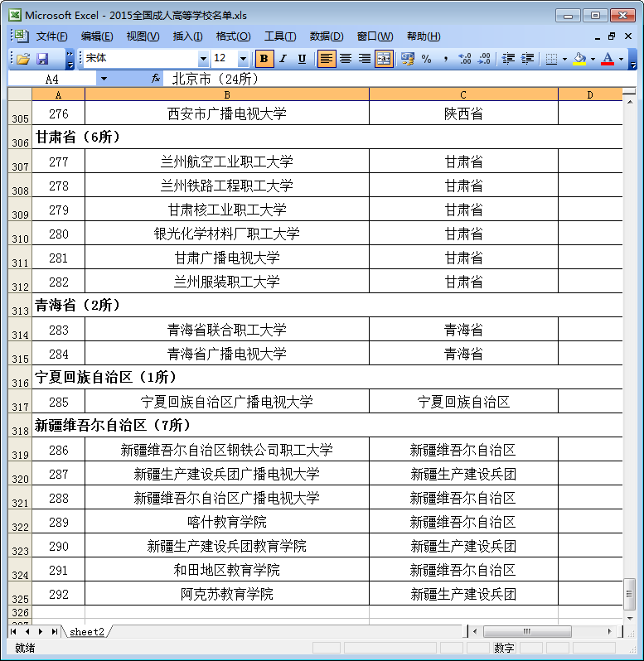The width and height of the screenshot is (644, 661).
Task: Click the formula bar text 北京市（24所）
Action: click(x=215, y=79)
